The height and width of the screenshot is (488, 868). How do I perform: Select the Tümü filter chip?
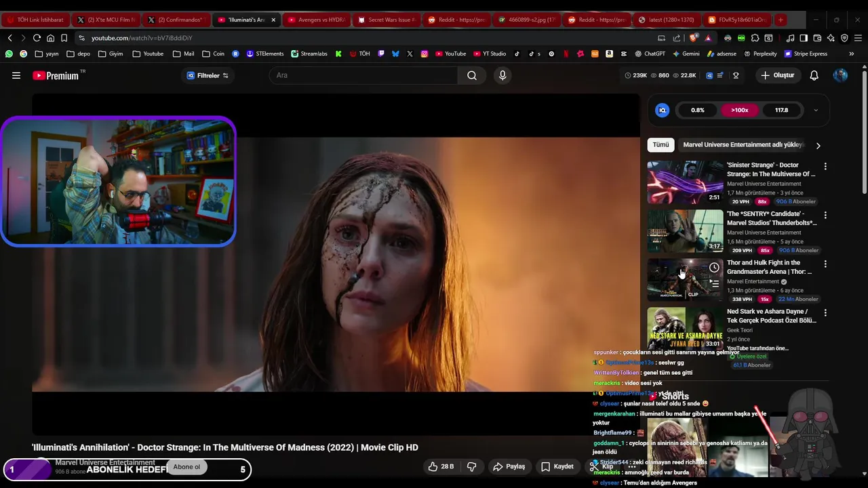tap(660, 144)
